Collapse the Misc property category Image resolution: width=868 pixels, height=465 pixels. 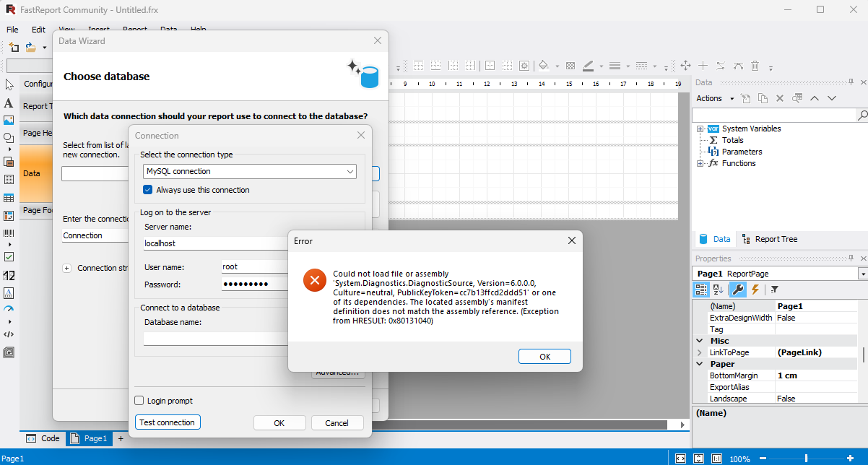[x=699, y=341]
